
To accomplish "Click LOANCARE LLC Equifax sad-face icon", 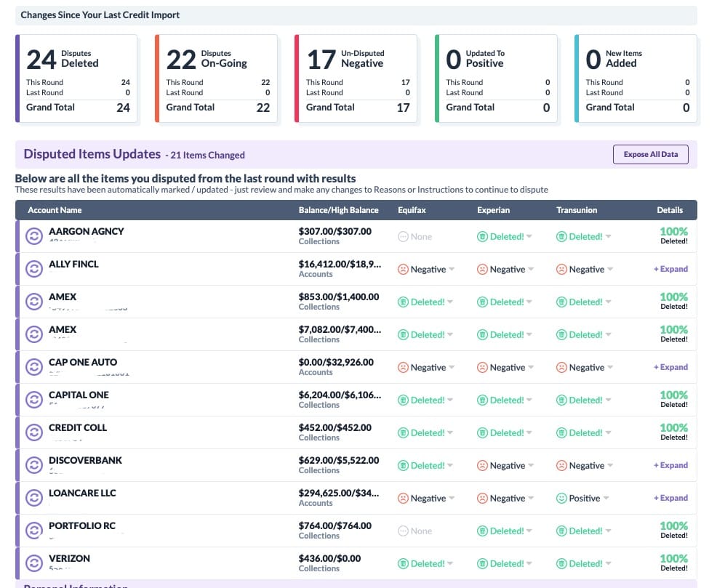I will click(x=403, y=498).
